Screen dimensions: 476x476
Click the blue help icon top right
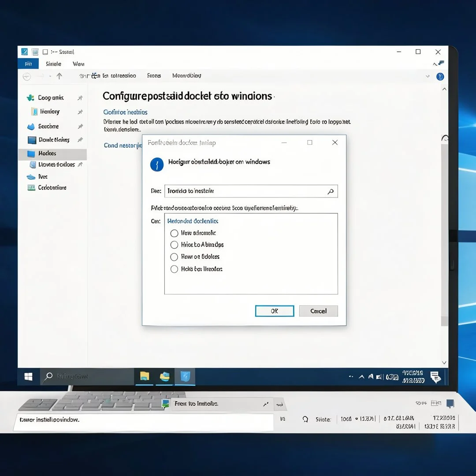point(440,77)
